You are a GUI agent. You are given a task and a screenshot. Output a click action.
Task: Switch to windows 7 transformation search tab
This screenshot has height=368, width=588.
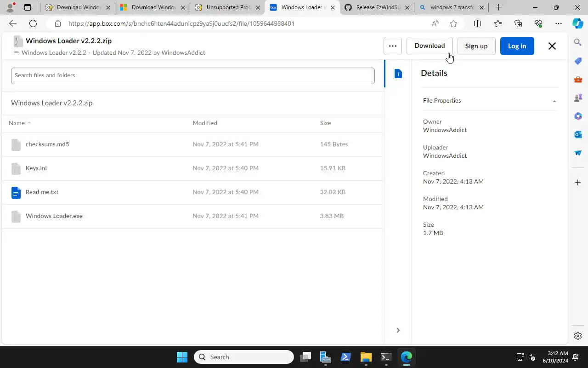click(451, 7)
